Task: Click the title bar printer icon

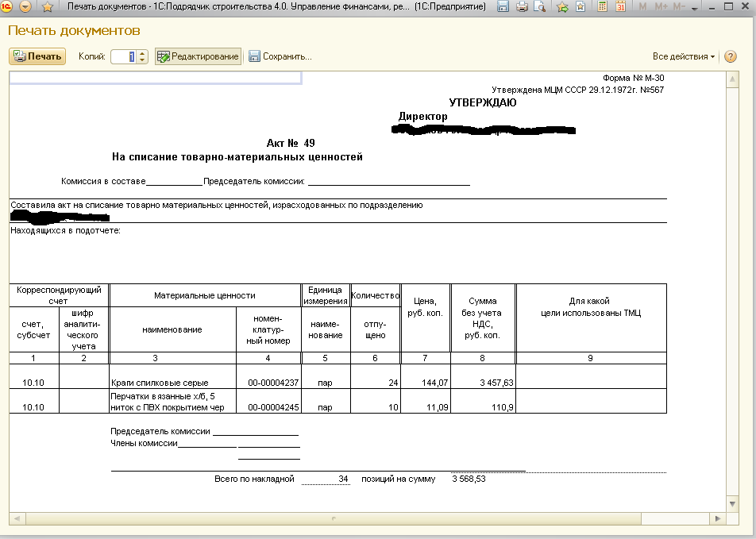Action: pyautogui.click(x=522, y=7)
